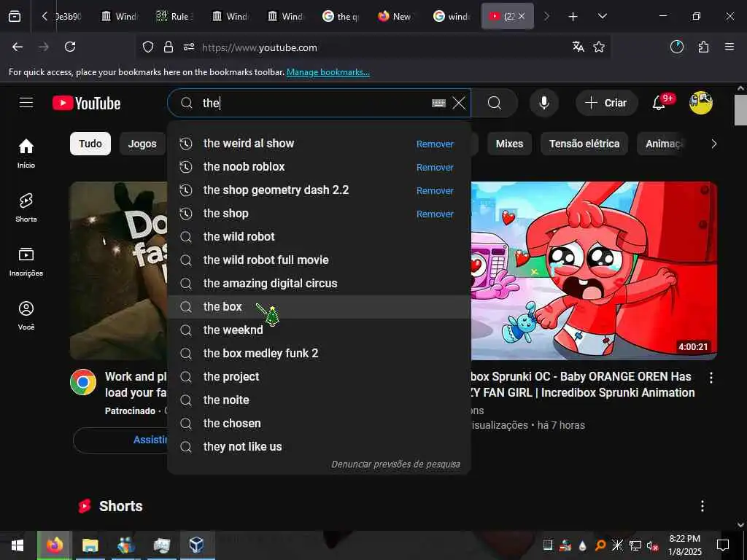Open the notifications bell
747x560 pixels.
click(x=659, y=103)
